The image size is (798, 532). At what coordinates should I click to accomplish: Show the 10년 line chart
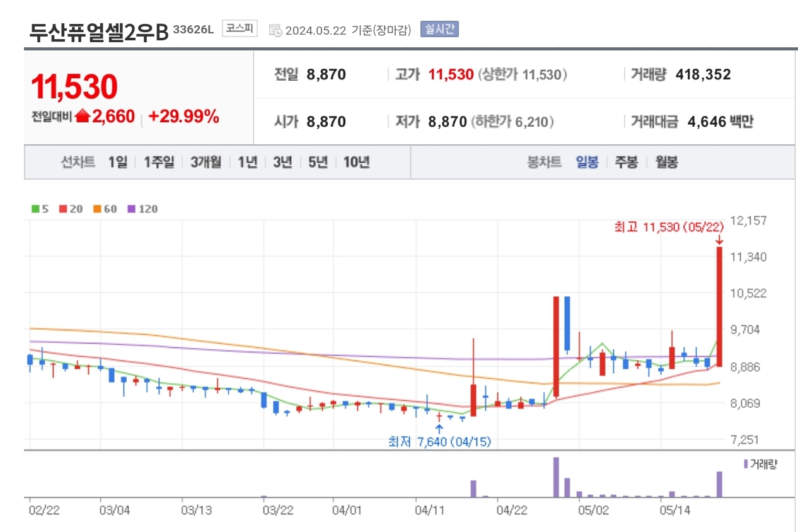coord(356,162)
